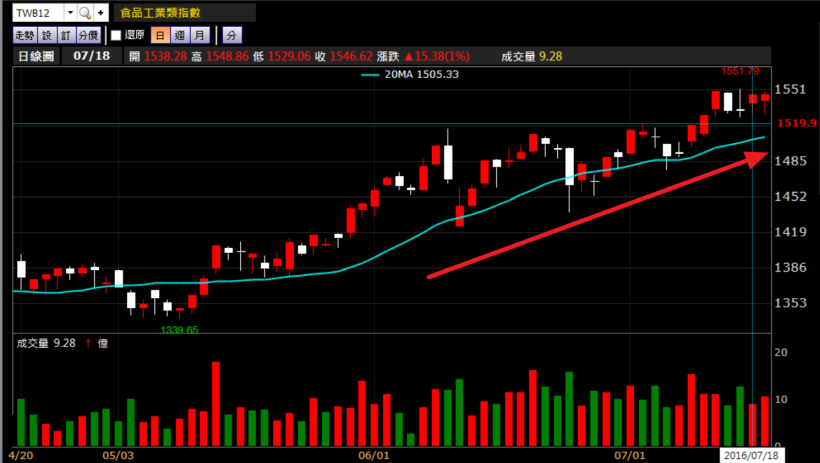
Task: Click the 1386 price axis label
Action: [790, 267]
